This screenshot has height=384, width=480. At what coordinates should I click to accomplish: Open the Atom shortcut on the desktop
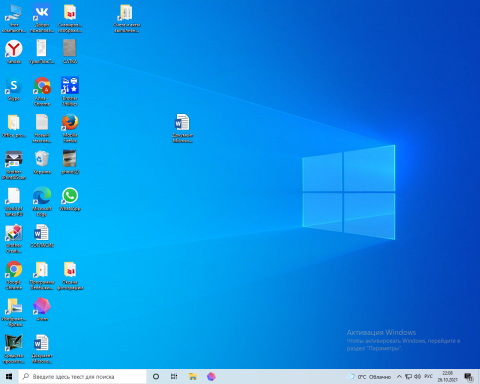pyautogui.click(x=42, y=309)
